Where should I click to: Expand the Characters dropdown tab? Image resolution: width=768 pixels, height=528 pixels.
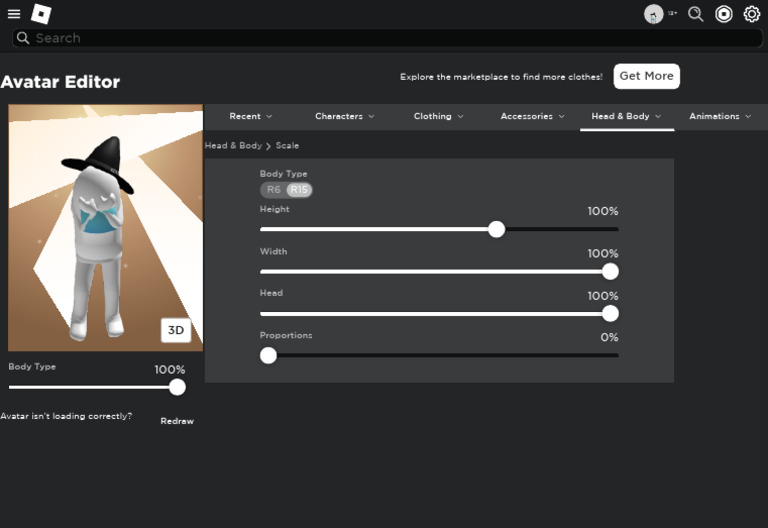pos(344,116)
